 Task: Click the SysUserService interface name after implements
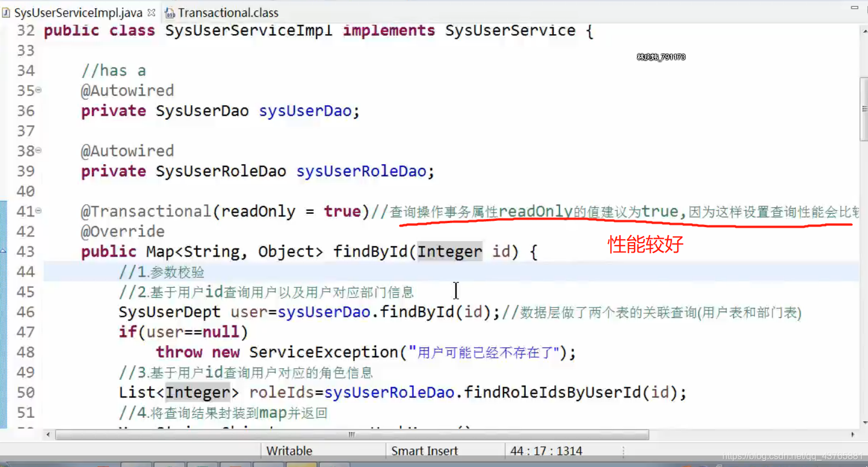(510, 31)
